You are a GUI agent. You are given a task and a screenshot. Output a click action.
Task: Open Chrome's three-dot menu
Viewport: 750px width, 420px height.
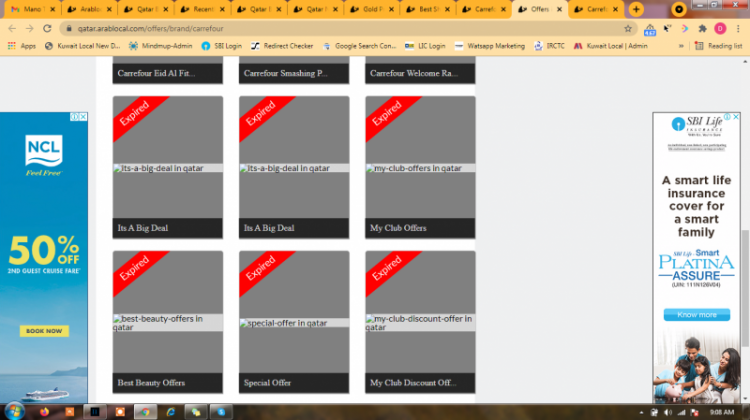738,29
